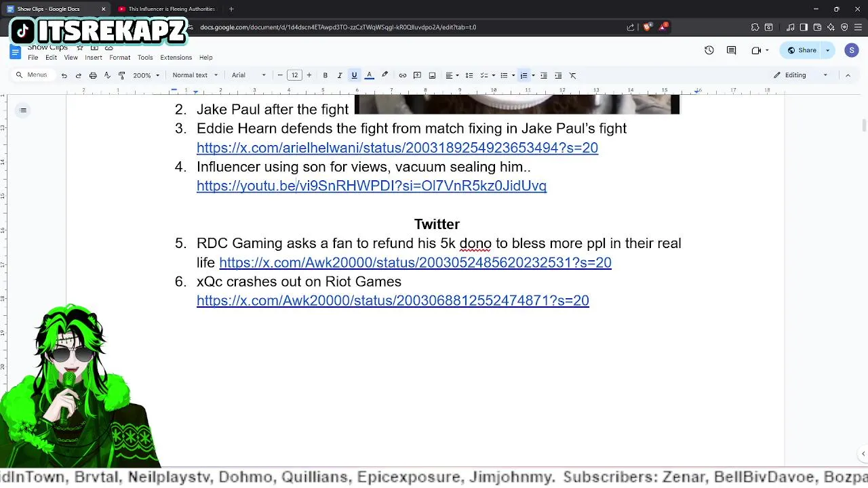Image resolution: width=868 pixels, height=488 pixels.
Task: Open the Awk20000 link under xQc item
Action: point(393,300)
